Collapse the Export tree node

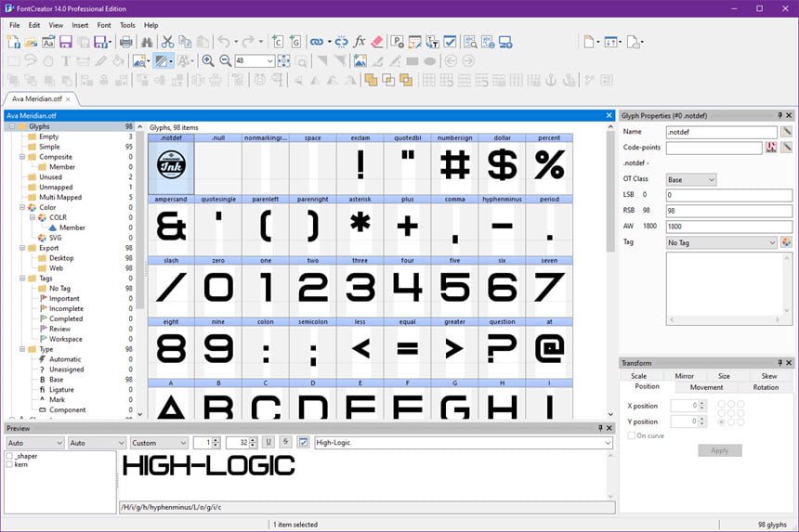(x=22, y=248)
